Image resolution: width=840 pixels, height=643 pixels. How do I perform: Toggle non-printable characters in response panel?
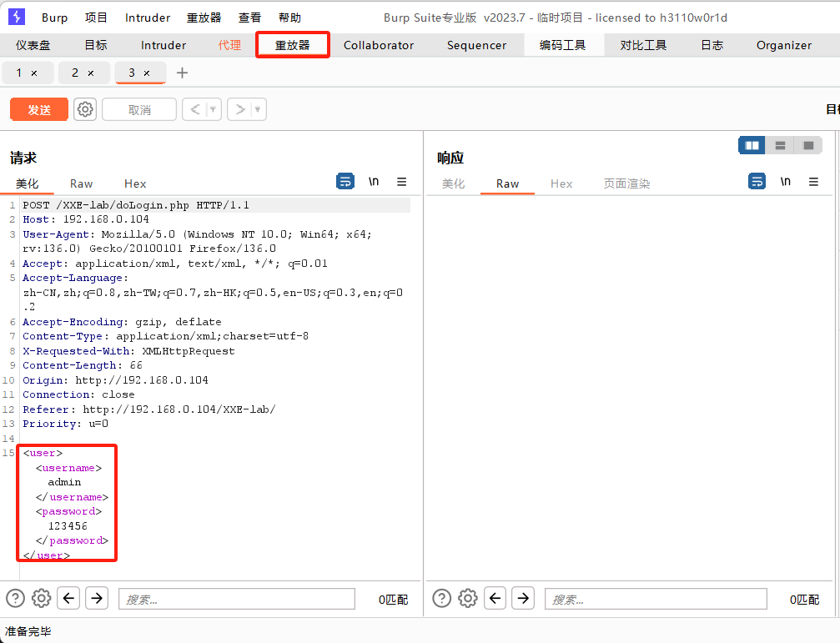(785, 182)
